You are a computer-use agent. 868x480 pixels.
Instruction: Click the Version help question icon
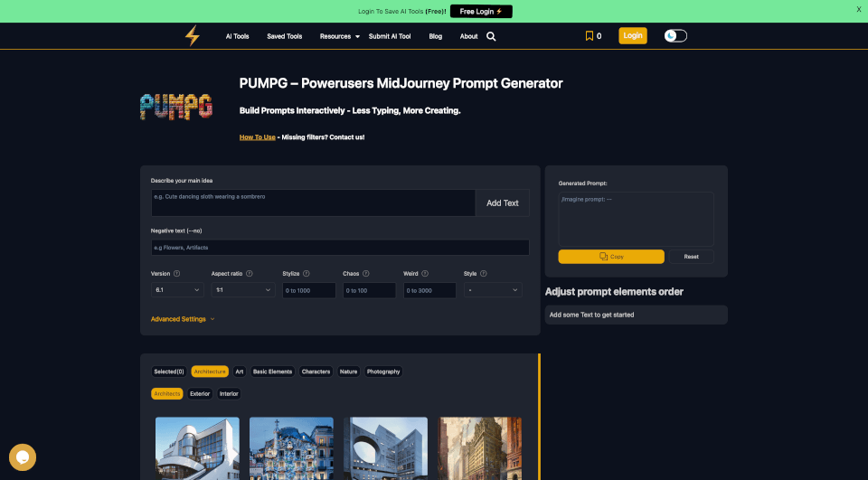click(176, 274)
